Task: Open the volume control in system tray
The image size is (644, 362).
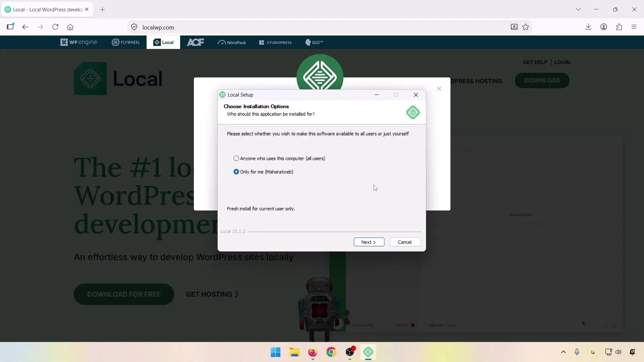Action: point(619,352)
